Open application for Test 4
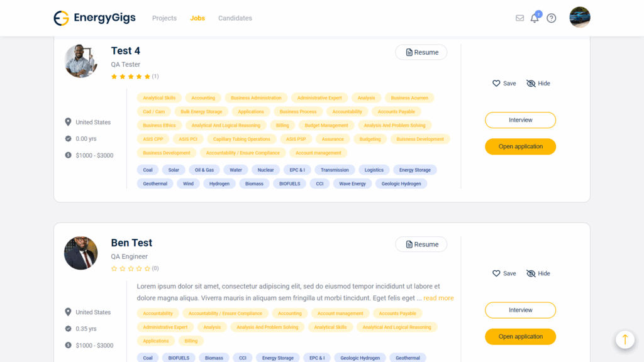The height and width of the screenshot is (362, 644). click(x=520, y=146)
